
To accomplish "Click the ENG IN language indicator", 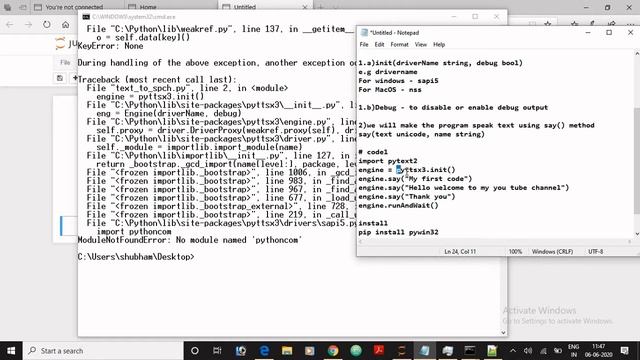I will pyautogui.click(x=573, y=351).
